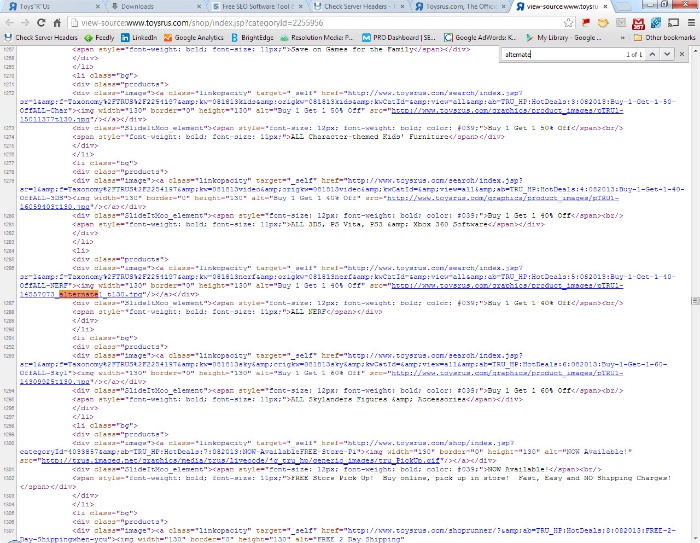Open the Google Analytics bookmark
The height and width of the screenshot is (543, 700).
[194, 38]
